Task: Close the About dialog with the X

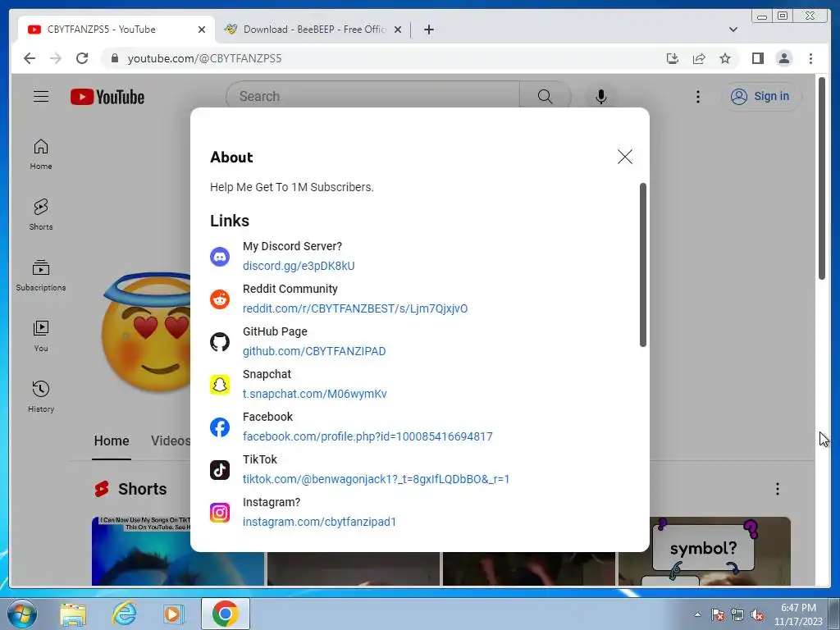Action: (x=624, y=157)
